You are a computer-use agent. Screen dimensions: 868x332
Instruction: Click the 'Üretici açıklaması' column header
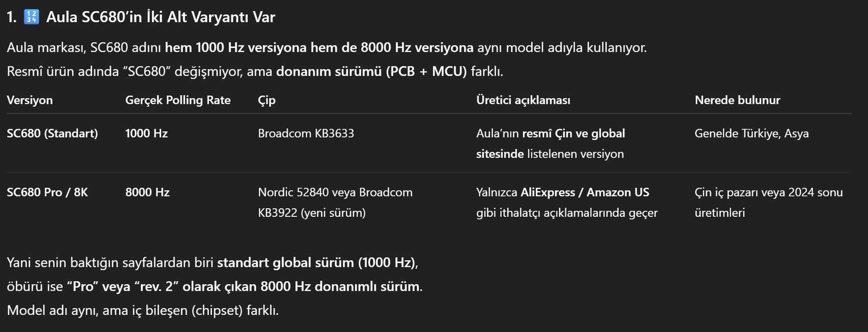coord(523,100)
